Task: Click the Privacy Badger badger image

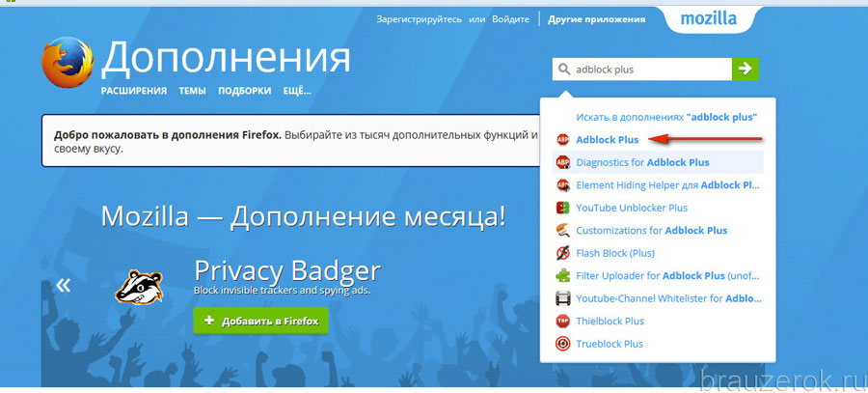Action: (x=139, y=287)
